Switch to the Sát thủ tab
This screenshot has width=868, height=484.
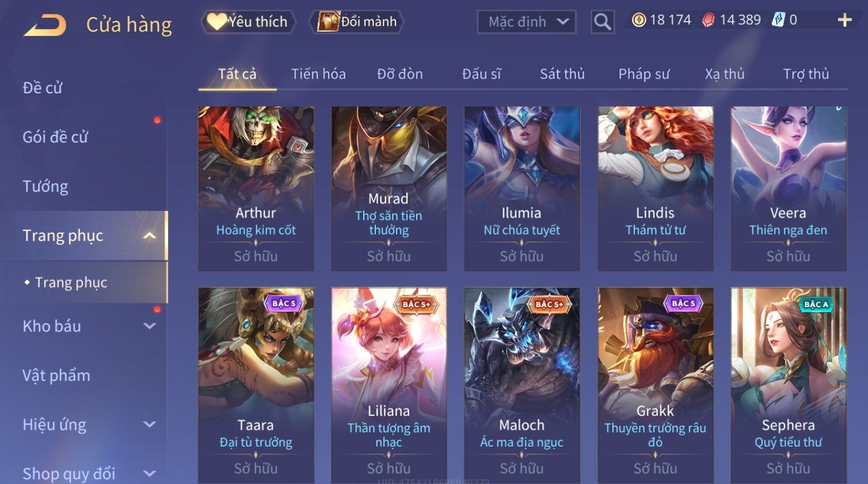pos(562,74)
